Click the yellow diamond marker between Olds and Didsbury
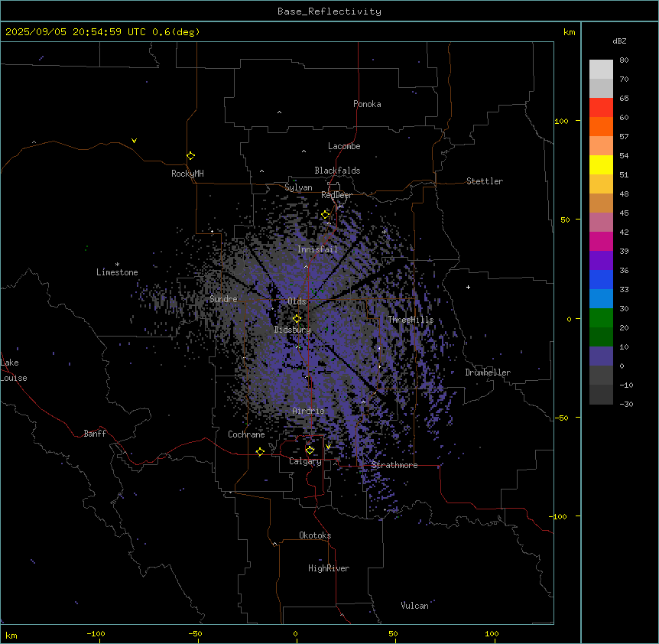The height and width of the screenshot is (644, 659). point(297,319)
